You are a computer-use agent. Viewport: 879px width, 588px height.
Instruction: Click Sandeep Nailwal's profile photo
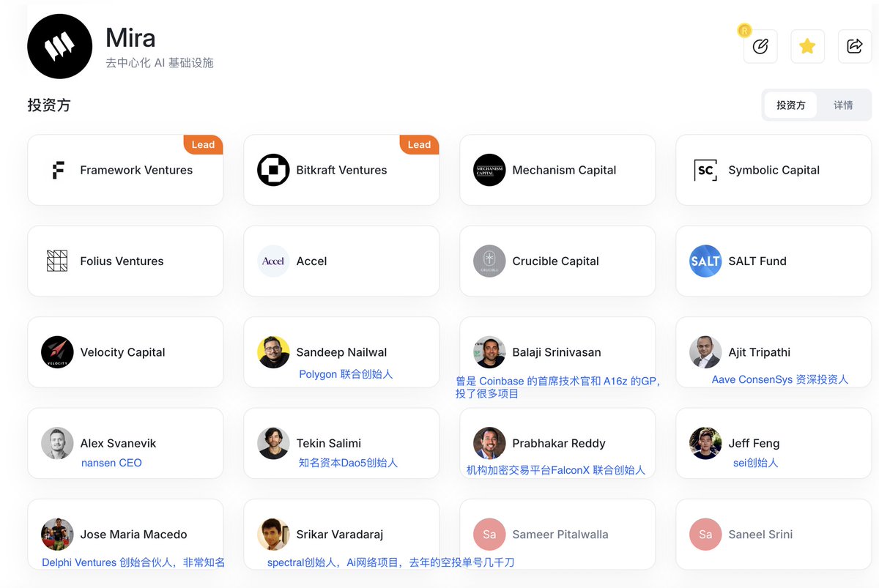click(x=273, y=352)
